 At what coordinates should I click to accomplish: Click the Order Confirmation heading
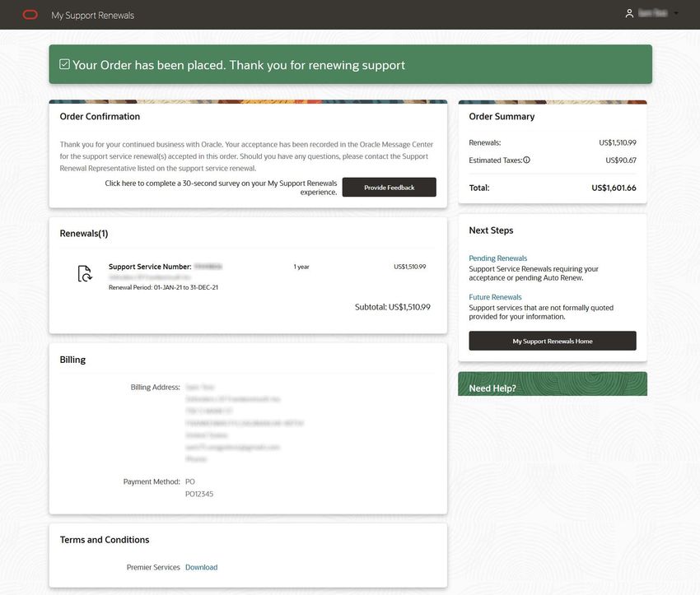pyautogui.click(x=100, y=116)
